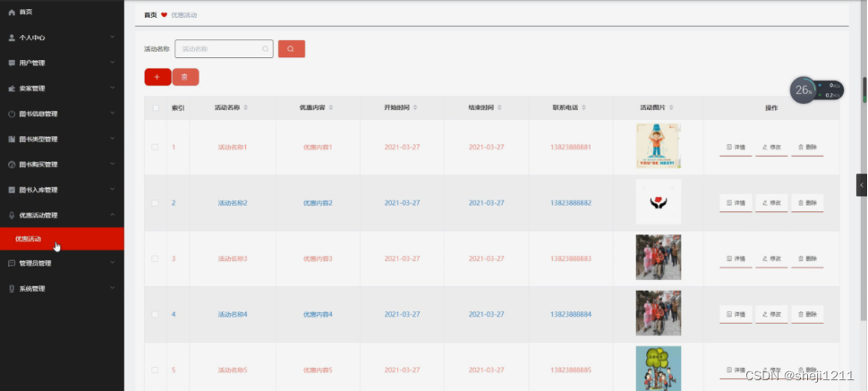Click 详情 button for row 2
Screen dimensions: 868x391
pyautogui.click(x=736, y=203)
